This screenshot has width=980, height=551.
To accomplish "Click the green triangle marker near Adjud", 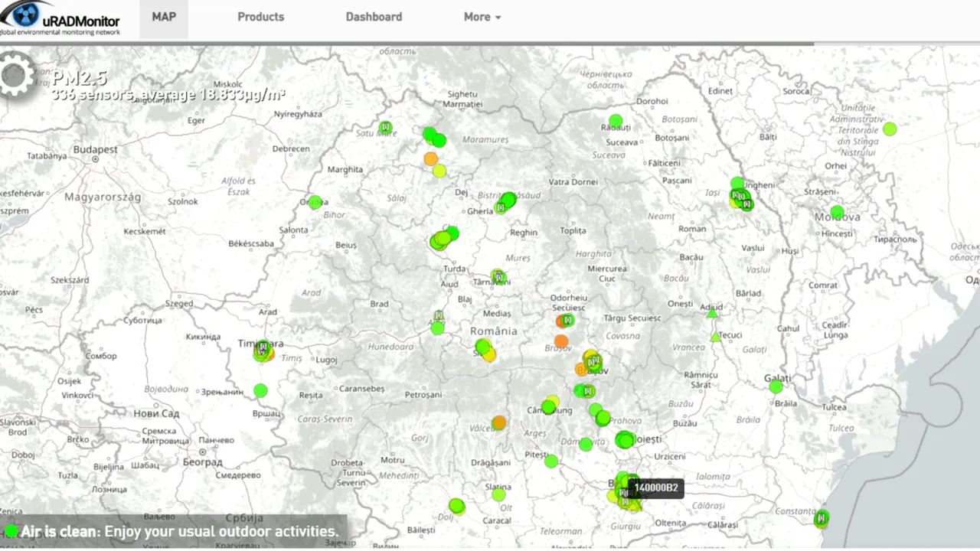I will (712, 313).
